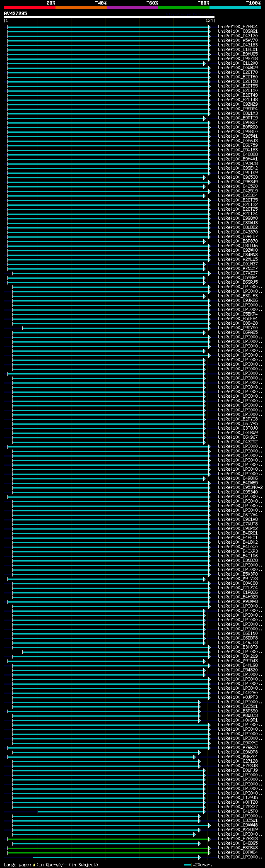Click the purple ~60% identity legend segment
265x868 pixels.
(x=132, y=7)
